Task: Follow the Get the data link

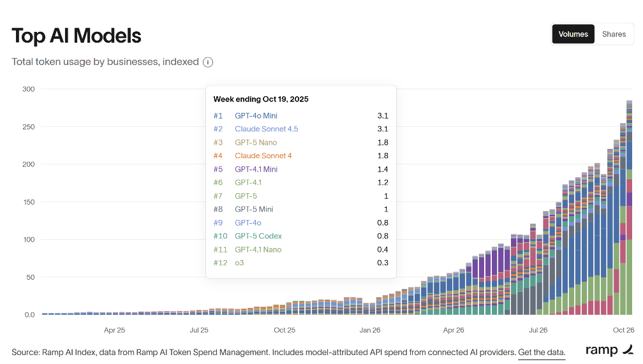Action: coord(542,352)
